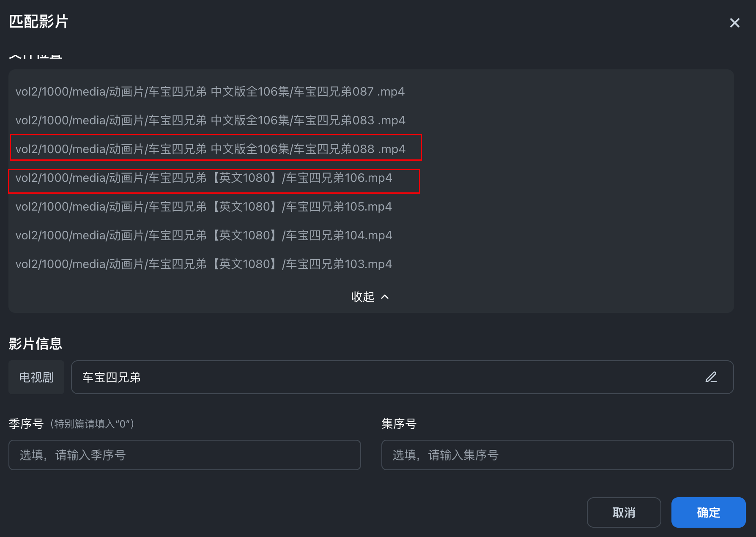Close the 匹配影片 dialog
The height and width of the screenshot is (537, 756).
[734, 23]
